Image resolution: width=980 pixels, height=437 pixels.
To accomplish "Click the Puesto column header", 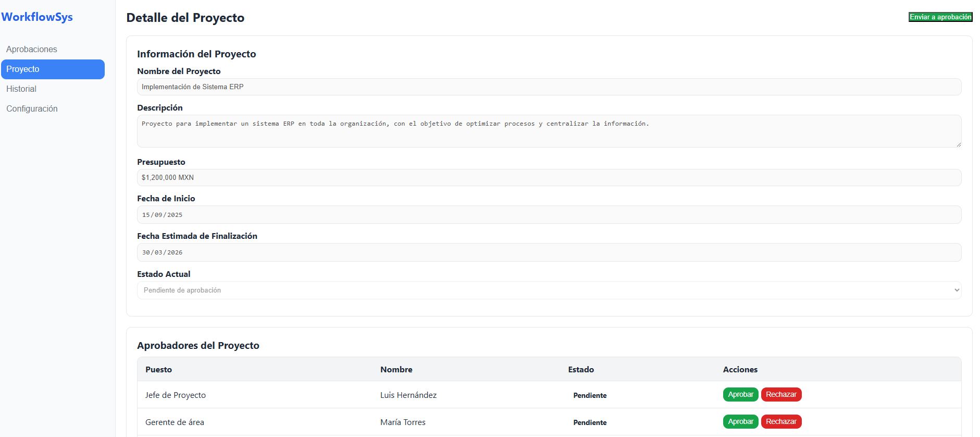I will pos(158,369).
